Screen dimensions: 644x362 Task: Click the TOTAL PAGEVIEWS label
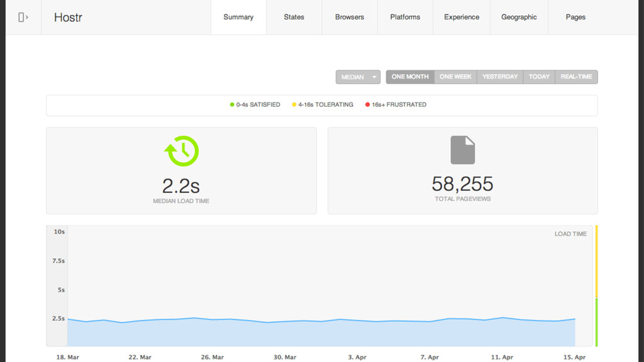coord(463,199)
